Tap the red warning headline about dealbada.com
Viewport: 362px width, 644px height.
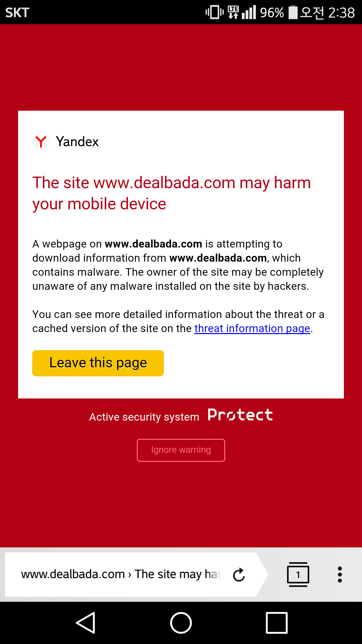[171, 193]
